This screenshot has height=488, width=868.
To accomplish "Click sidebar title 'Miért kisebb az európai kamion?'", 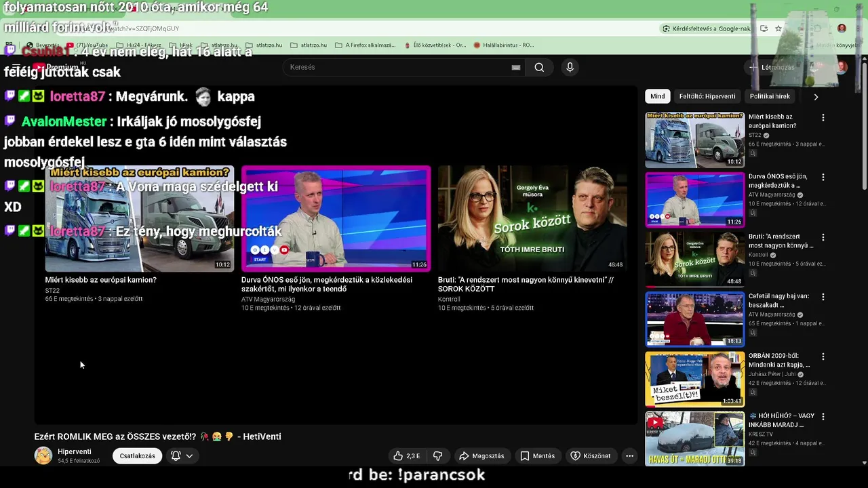I will click(x=772, y=121).
